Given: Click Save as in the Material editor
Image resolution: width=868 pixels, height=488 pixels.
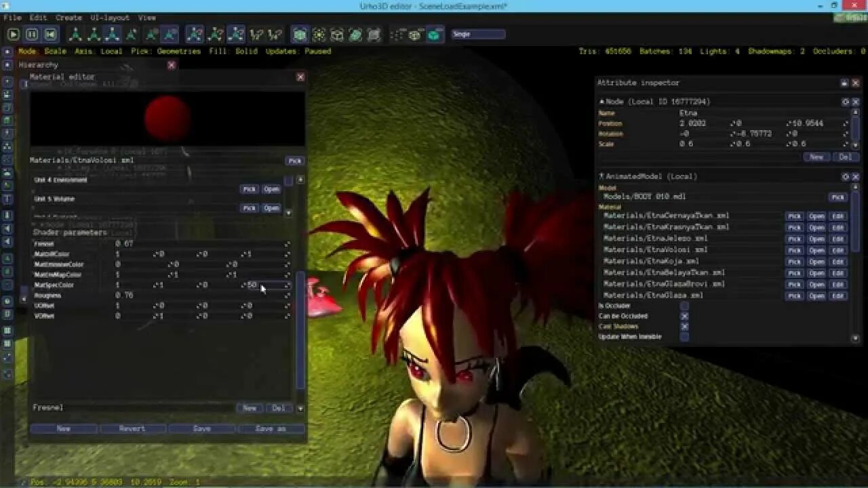Looking at the screenshot, I should coord(271,429).
